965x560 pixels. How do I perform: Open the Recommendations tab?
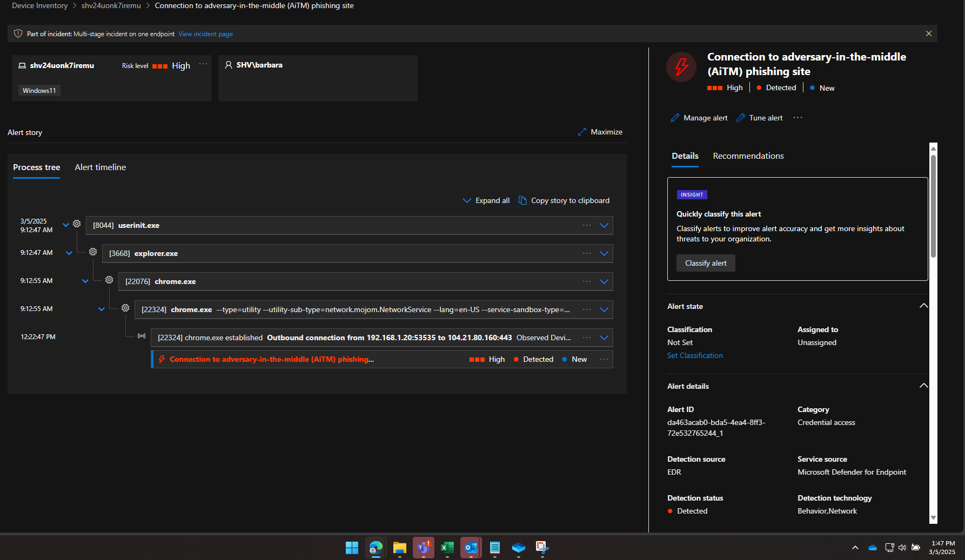pos(748,156)
